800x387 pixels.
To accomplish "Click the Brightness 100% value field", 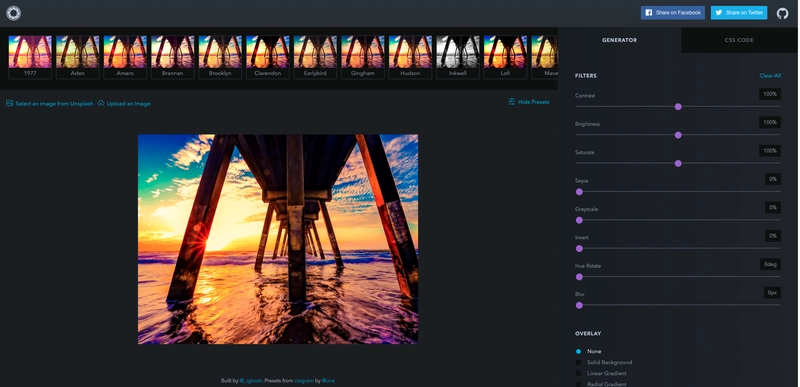I will click(x=770, y=122).
